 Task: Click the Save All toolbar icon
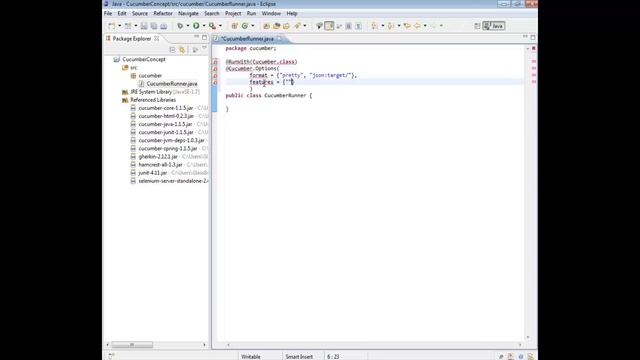coord(153,26)
